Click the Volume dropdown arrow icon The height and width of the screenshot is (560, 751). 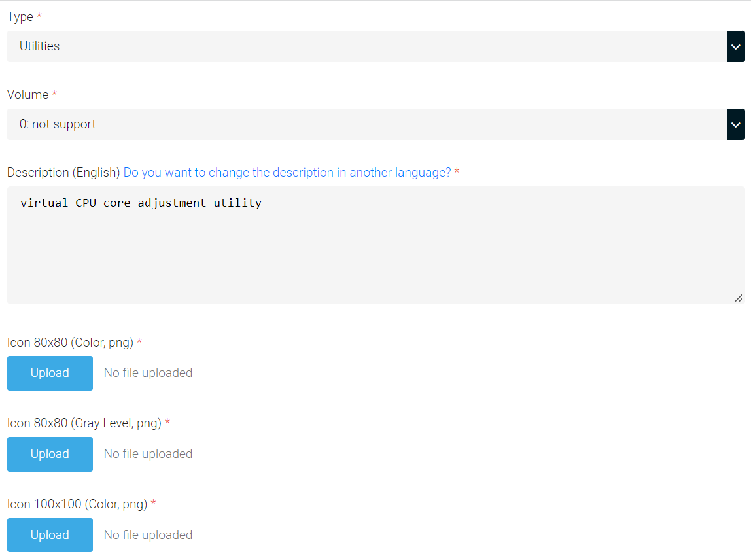coord(735,124)
